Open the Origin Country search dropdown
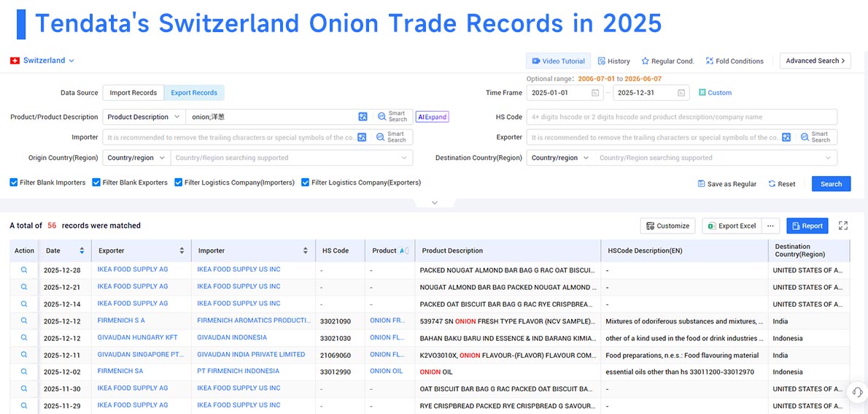Image resolution: width=868 pixels, height=414 pixels. coord(292,158)
